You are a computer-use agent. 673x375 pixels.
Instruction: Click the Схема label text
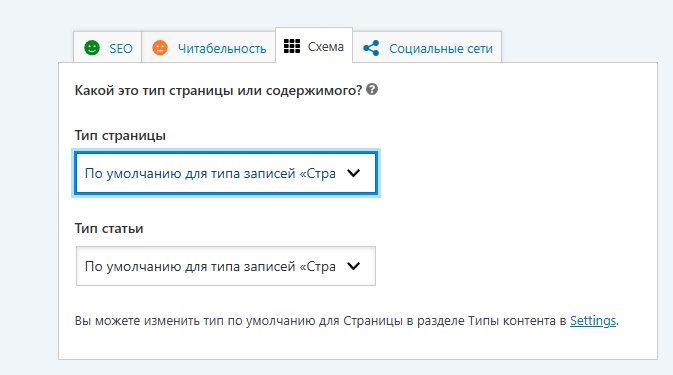point(326,46)
